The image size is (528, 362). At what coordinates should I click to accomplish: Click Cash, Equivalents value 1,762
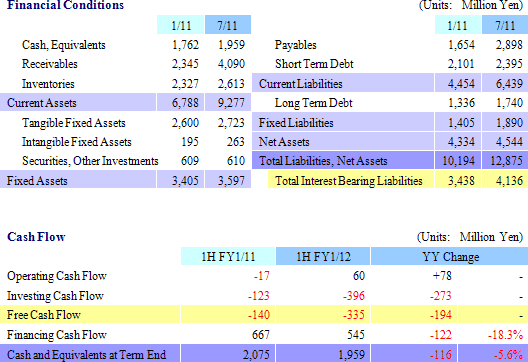(x=185, y=45)
